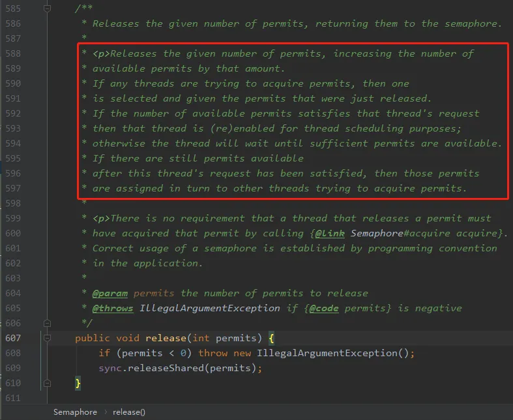
Task: Click line number 600 in the gutter
Action: pyautogui.click(x=13, y=233)
